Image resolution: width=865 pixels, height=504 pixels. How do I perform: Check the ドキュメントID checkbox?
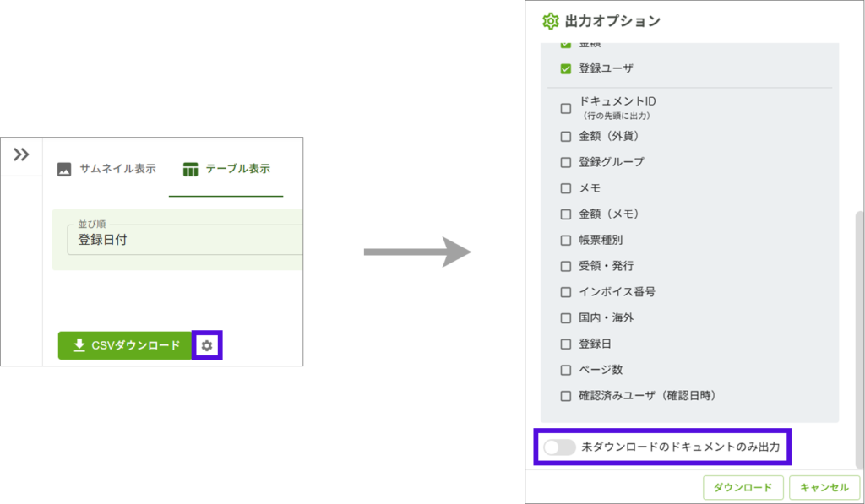566,108
